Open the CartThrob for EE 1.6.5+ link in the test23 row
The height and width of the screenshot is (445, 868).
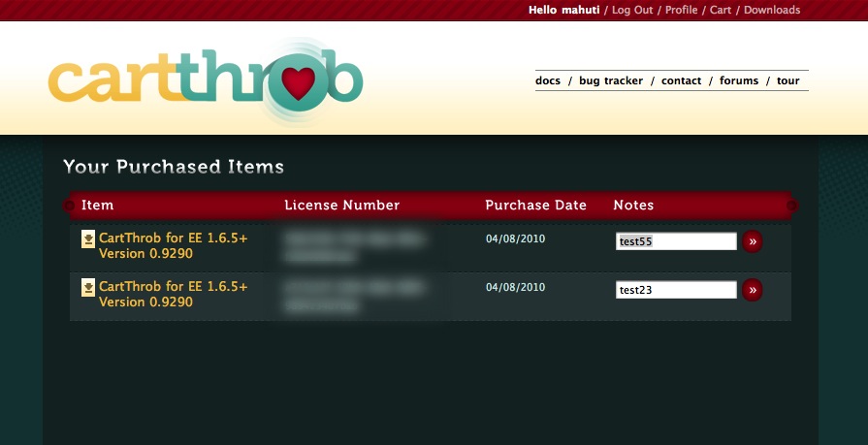(x=174, y=295)
